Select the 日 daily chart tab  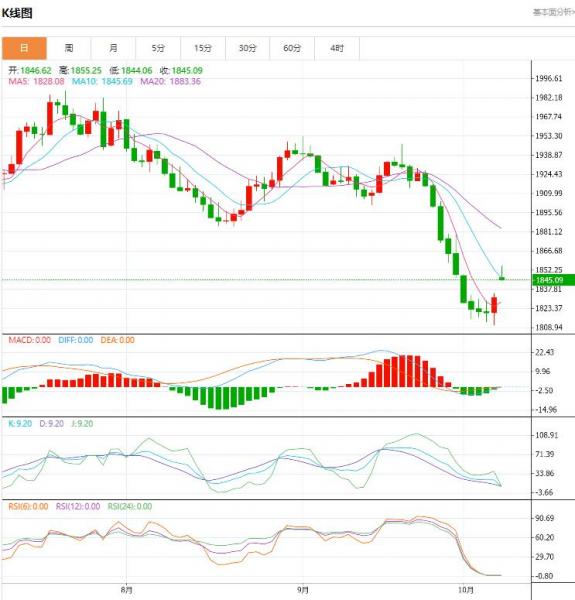[x=24, y=48]
